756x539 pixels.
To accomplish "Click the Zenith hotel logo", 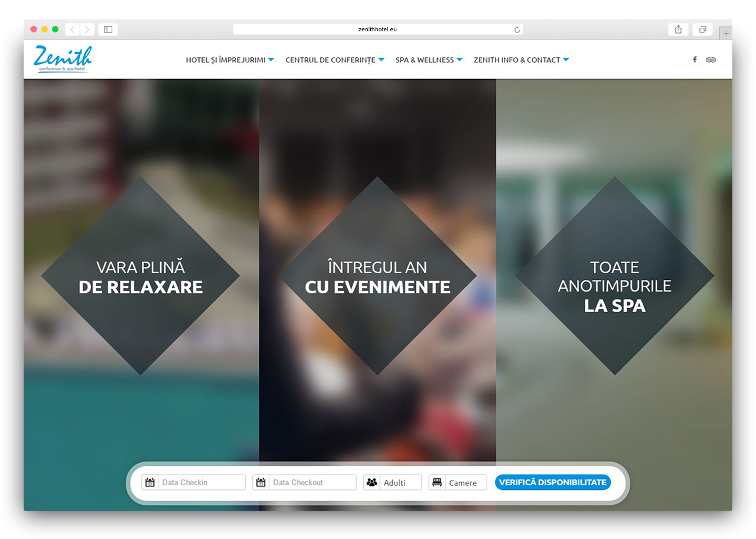I will [63, 59].
